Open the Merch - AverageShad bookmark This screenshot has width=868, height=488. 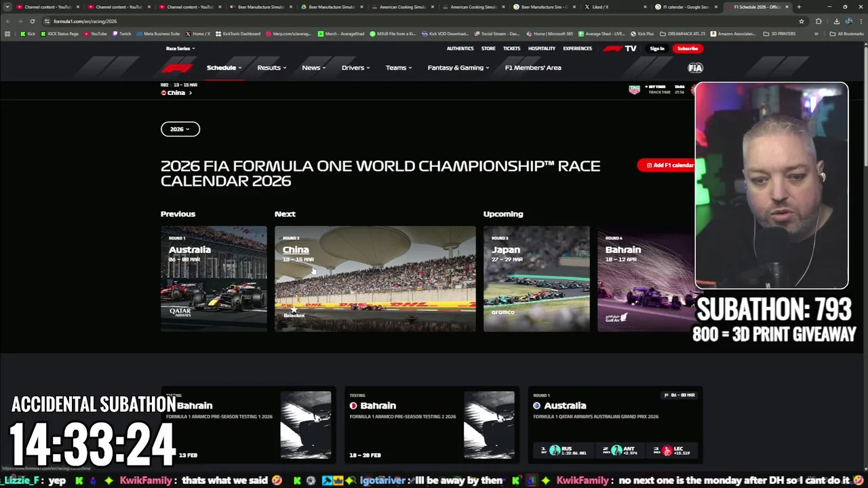point(340,33)
